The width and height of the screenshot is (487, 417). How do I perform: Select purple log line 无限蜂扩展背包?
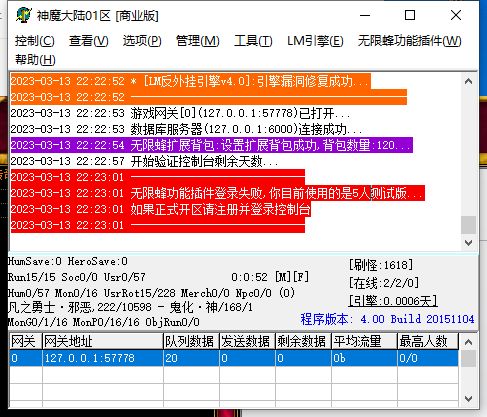click(212, 145)
